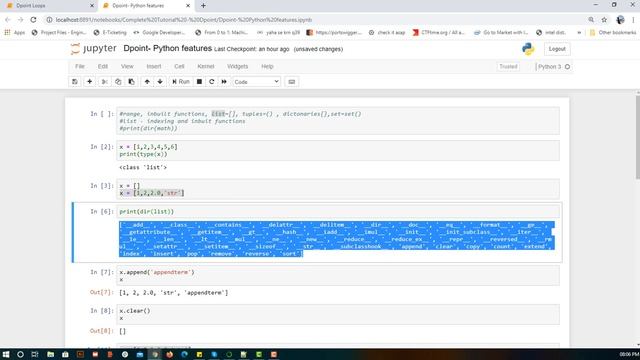Open the Mail app on the taskbar
Viewport: 640px width, 360px height.
(x=140, y=354)
